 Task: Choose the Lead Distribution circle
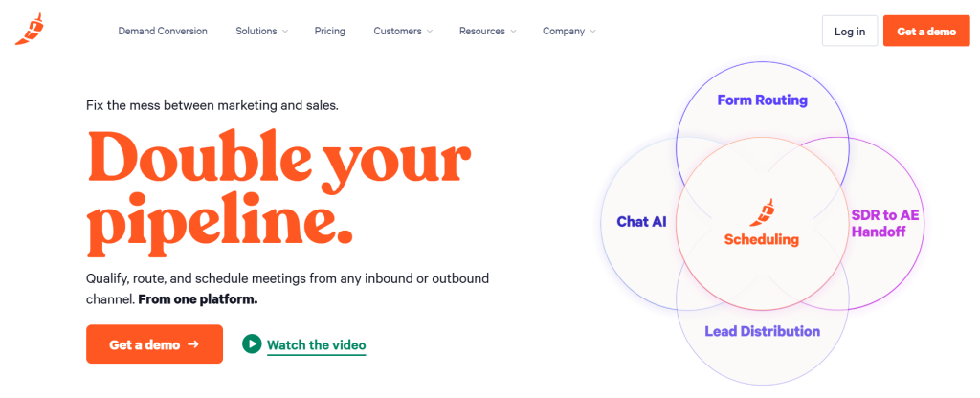point(762,331)
